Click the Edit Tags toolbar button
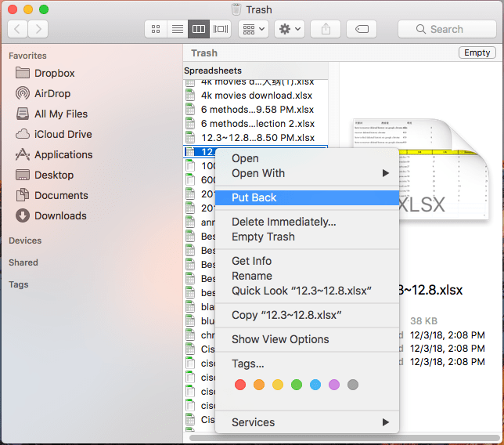504x445 pixels. [362, 29]
